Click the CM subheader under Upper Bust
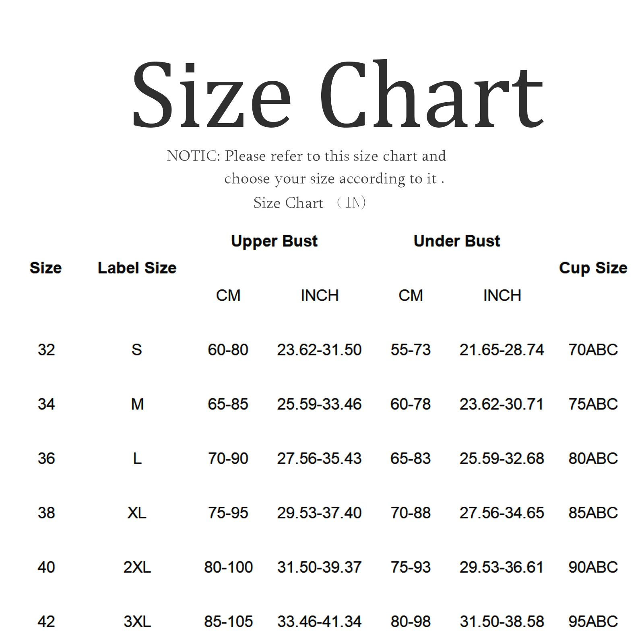Screen dimensions: 644x644 228,296
